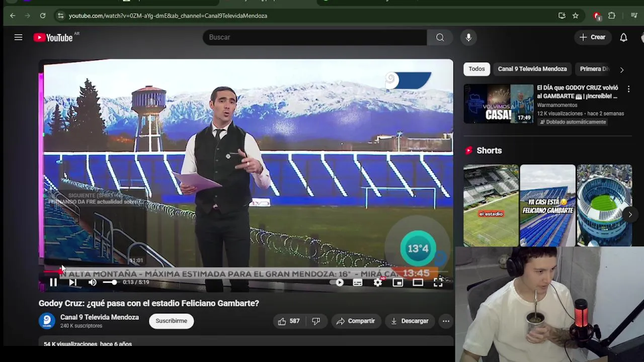644x362 pixels.
Task: Show next Shorts with arrow
Action: click(630, 214)
